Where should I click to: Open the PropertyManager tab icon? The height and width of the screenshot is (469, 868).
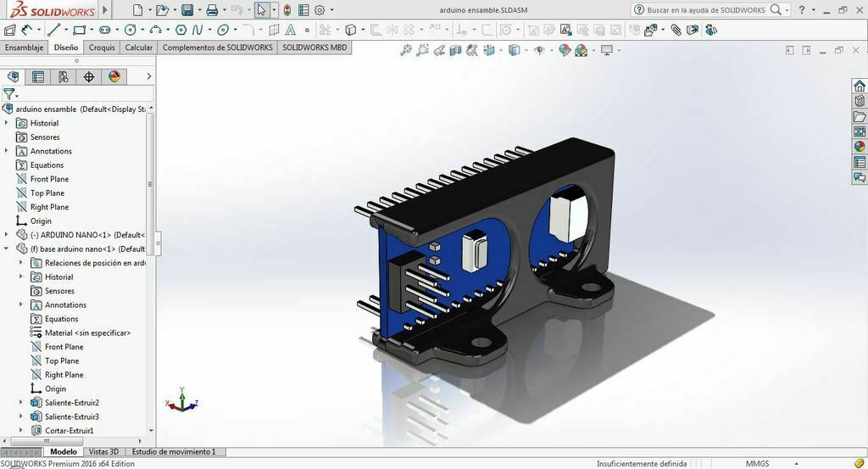tap(38, 76)
